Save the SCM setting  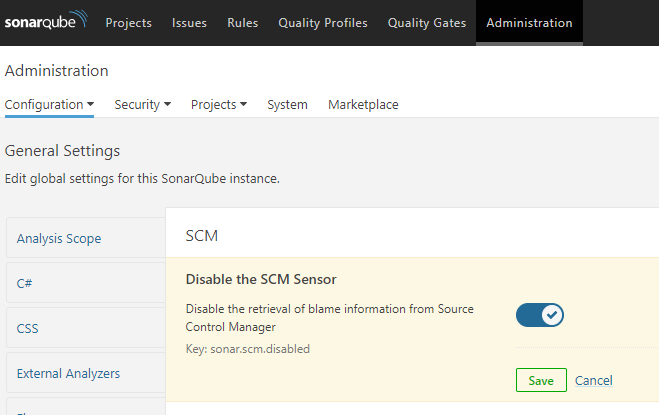point(541,380)
